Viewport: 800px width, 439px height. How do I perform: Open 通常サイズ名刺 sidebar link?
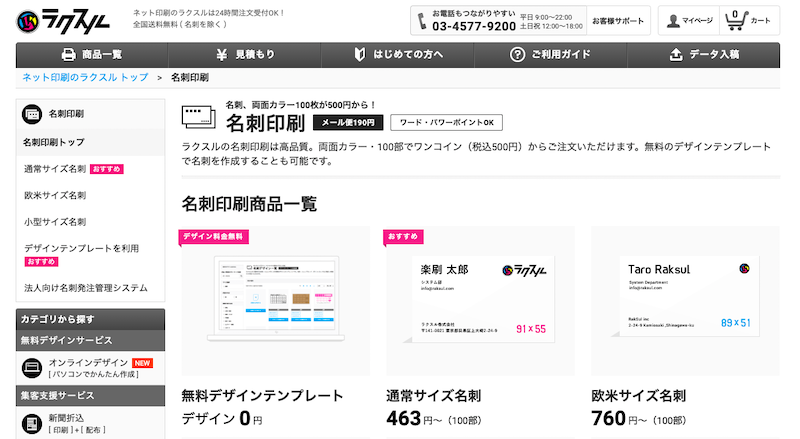(55, 169)
